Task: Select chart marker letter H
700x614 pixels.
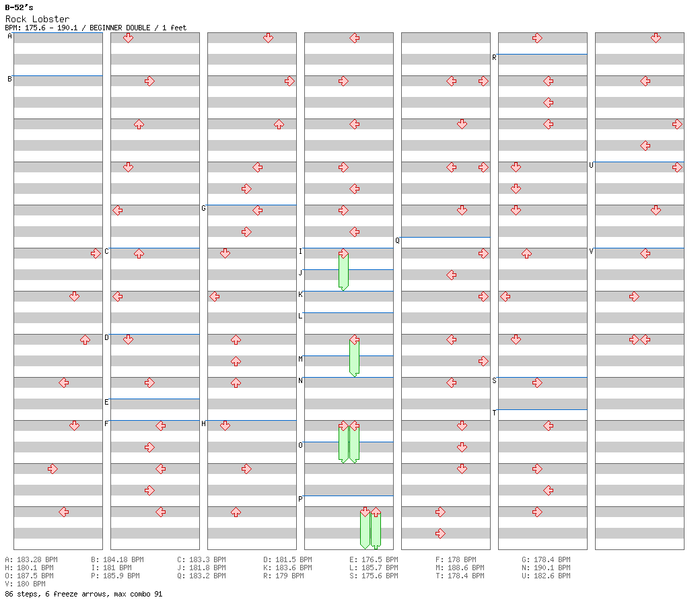Action: tap(203, 423)
